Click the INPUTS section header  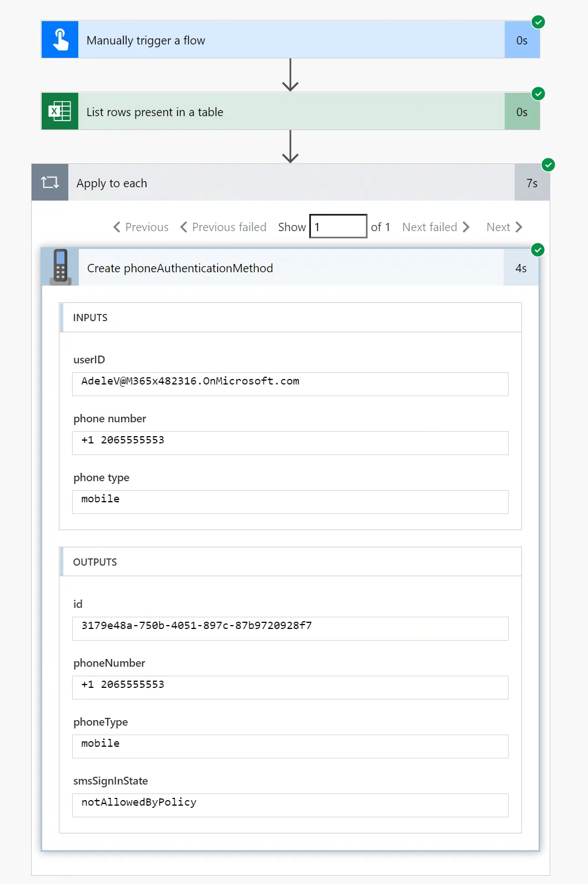(290, 317)
